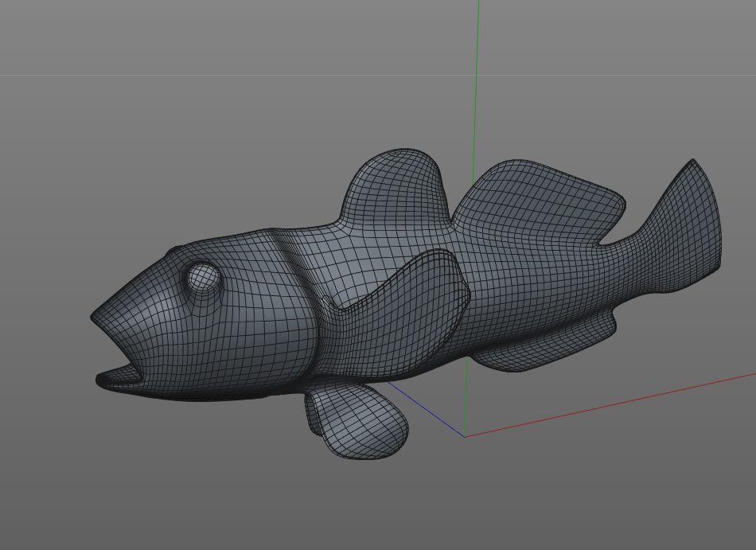The image size is (756, 550).
Task: Select the fish model's eye
Action: pos(204,279)
